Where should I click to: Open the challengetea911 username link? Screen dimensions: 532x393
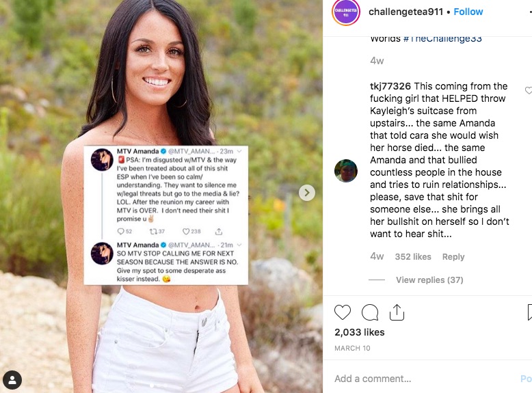tap(405, 12)
